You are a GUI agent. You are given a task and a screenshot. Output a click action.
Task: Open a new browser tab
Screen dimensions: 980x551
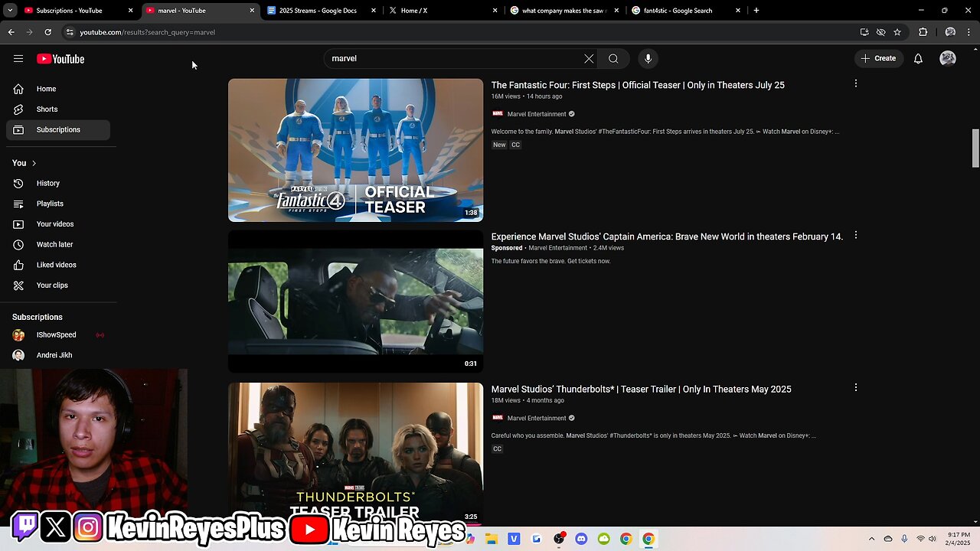coord(756,10)
